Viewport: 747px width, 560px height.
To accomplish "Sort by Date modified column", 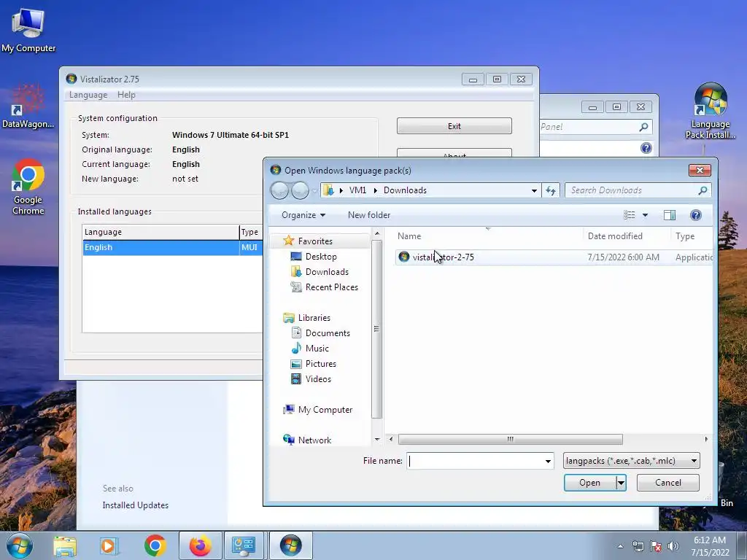I will (627, 236).
